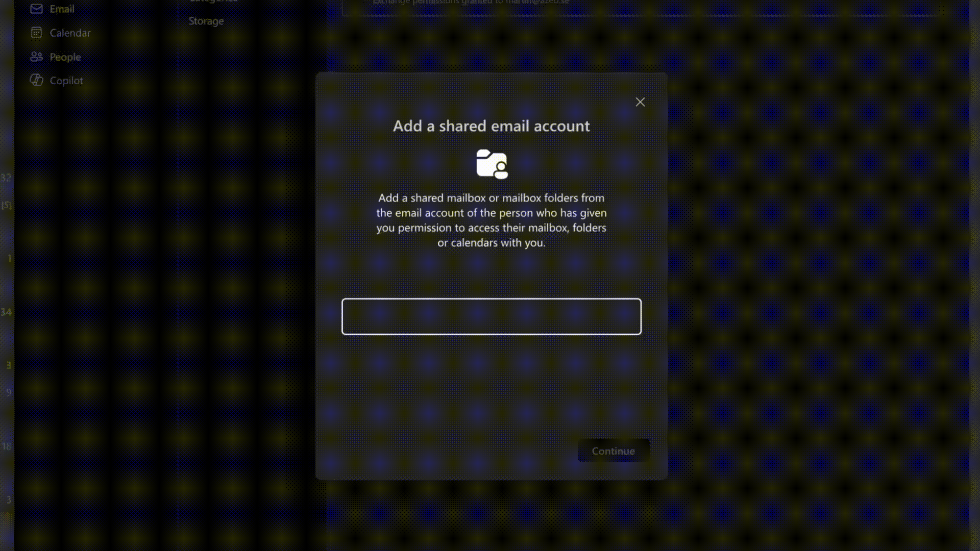980x551 pixels.
Task: Click the 'Add a shared email account' heading
Action: (491, 126)
